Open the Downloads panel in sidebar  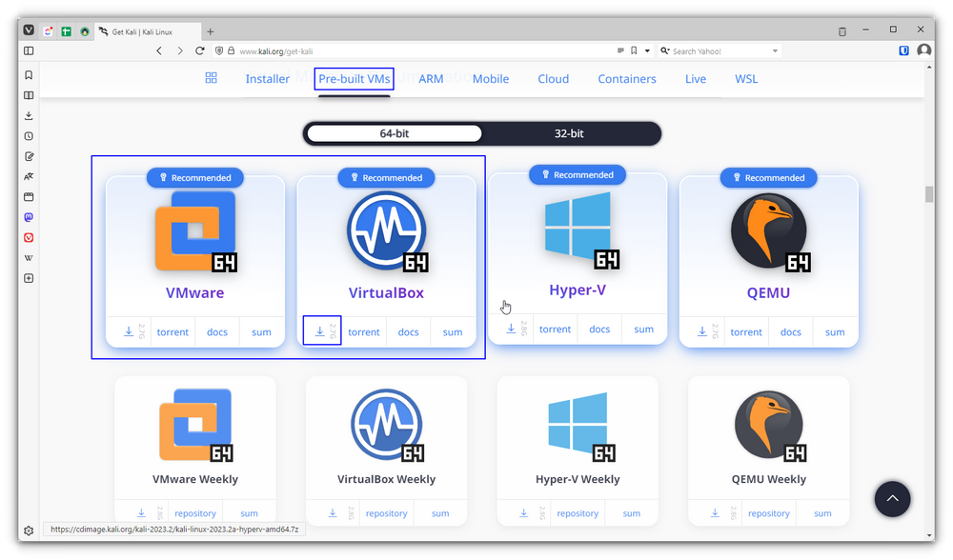[29, 115]
